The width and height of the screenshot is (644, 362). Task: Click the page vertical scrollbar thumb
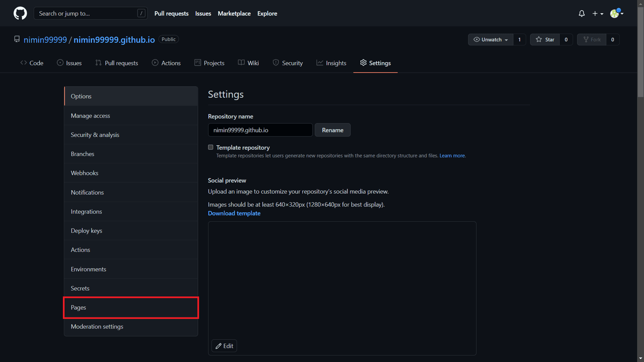point(640,52)
